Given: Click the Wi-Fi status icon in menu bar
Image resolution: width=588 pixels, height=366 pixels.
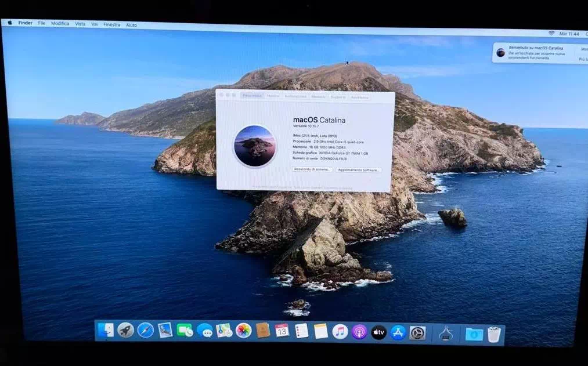Looking at the screenshot, I should tap(551, 33).
